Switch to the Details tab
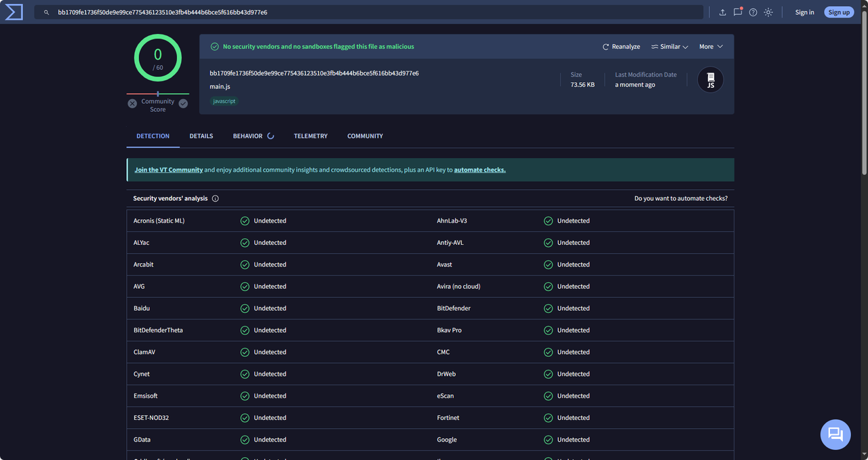 coord(201,136)
